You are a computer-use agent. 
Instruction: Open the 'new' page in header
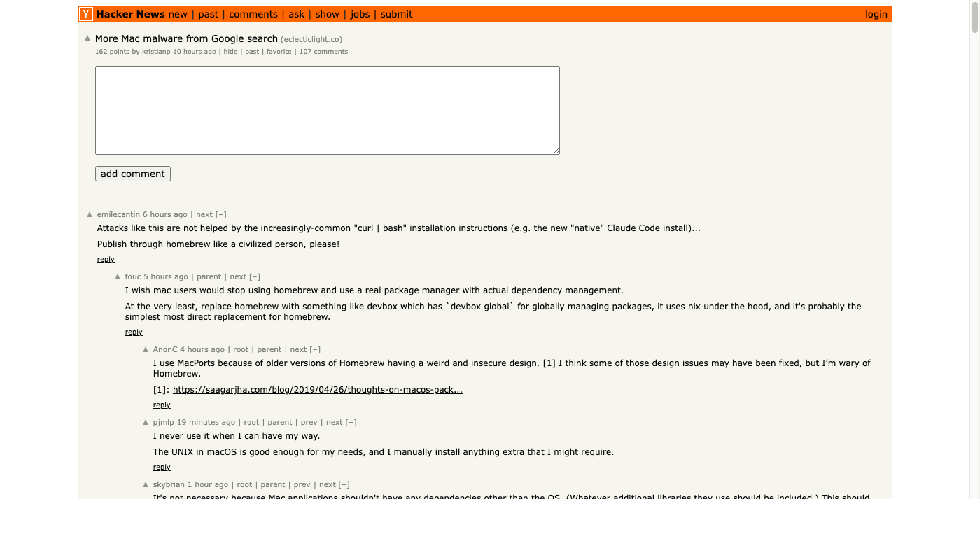[x=178, y=14]
